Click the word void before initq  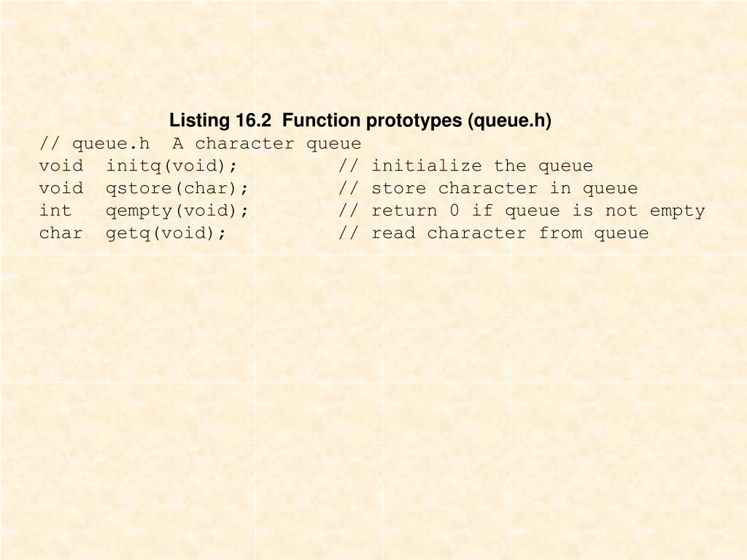point(61,166)
